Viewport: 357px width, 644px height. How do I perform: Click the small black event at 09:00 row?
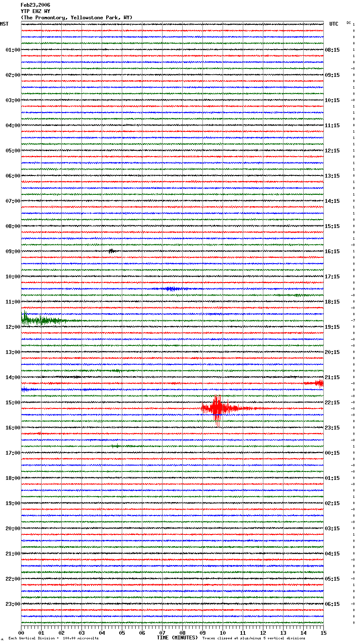pyautogui.click(x=112, y=251)
